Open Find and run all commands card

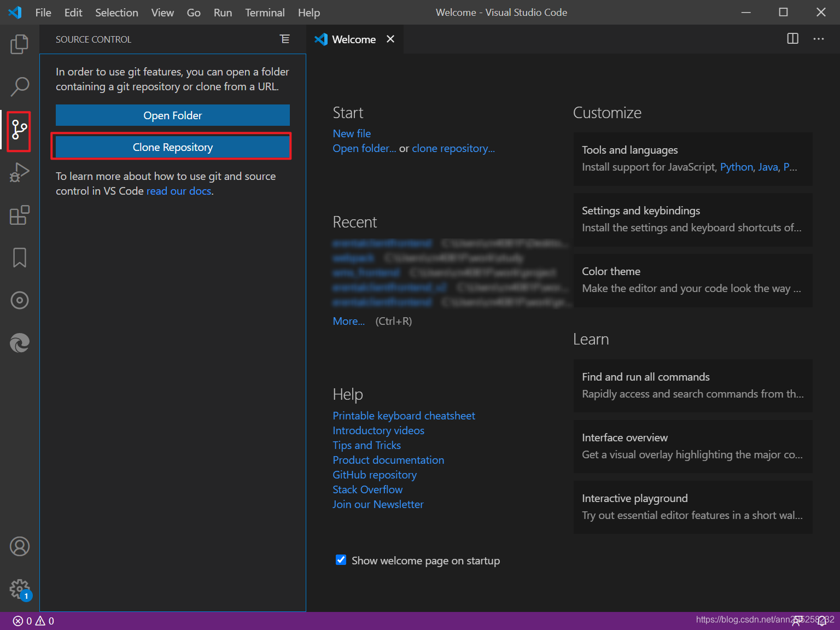[693, 386]
